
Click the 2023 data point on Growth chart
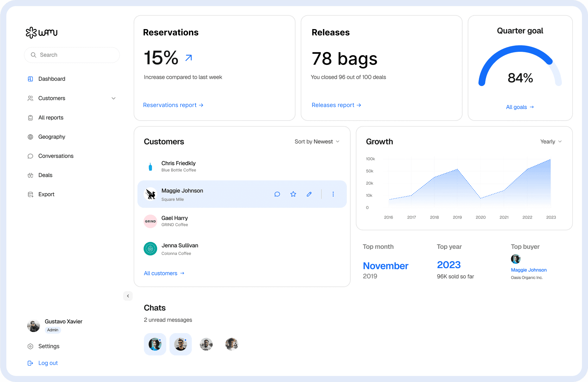point(550,160)
